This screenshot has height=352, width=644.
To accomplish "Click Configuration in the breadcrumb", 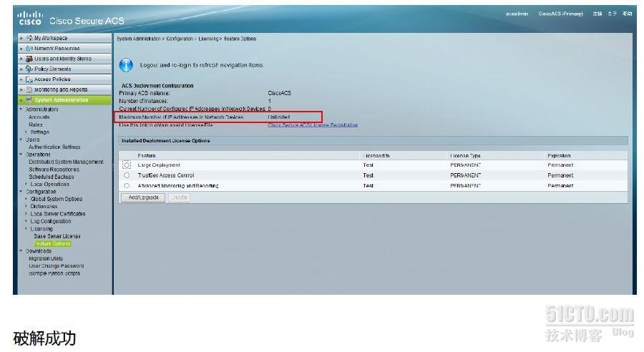I will click(180, 39).
